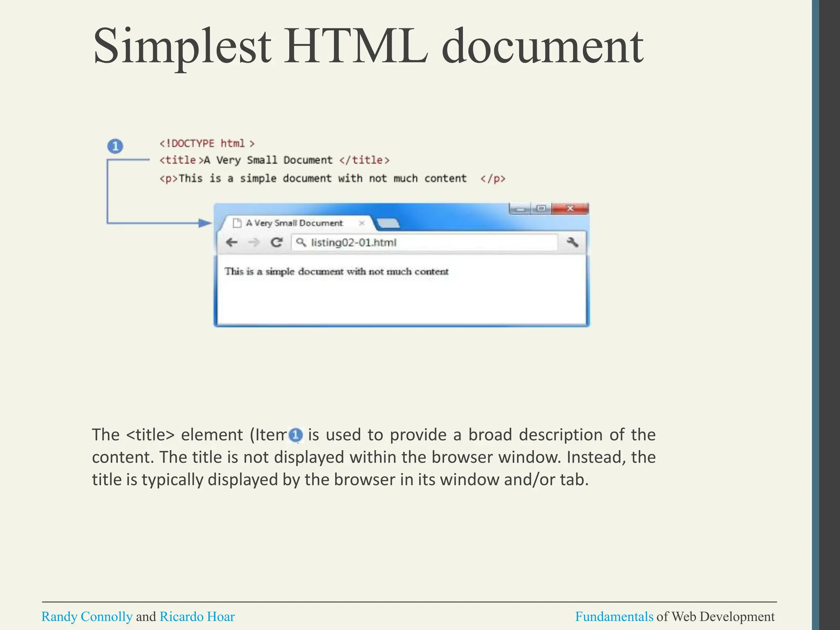Reload the page with the refresh icon

(277, 242)
